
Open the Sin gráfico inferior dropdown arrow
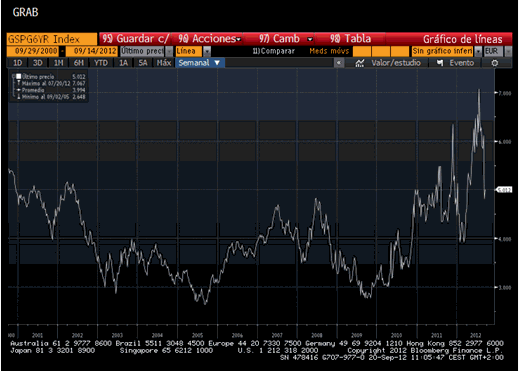[x=478, y=51]
